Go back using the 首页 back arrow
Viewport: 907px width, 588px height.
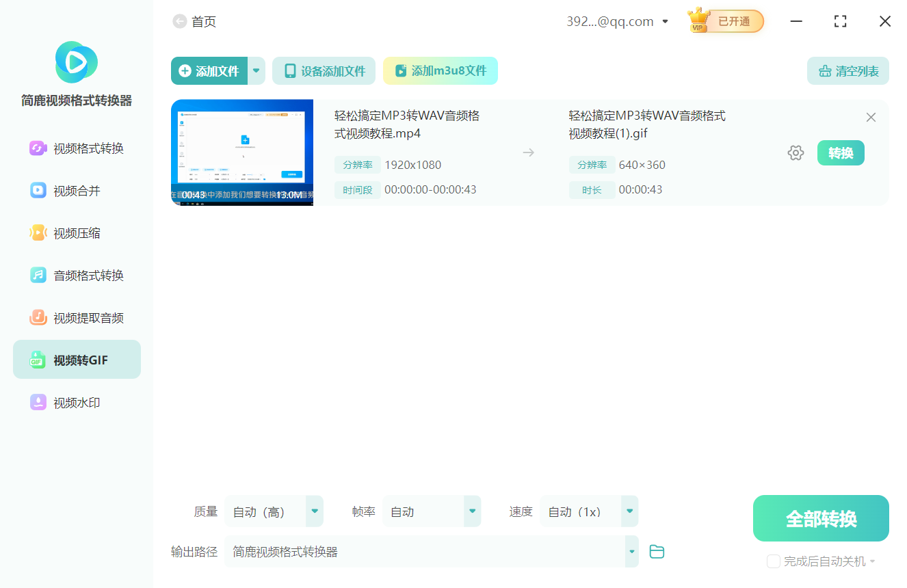pyautogui.click(x=179, y=21)
